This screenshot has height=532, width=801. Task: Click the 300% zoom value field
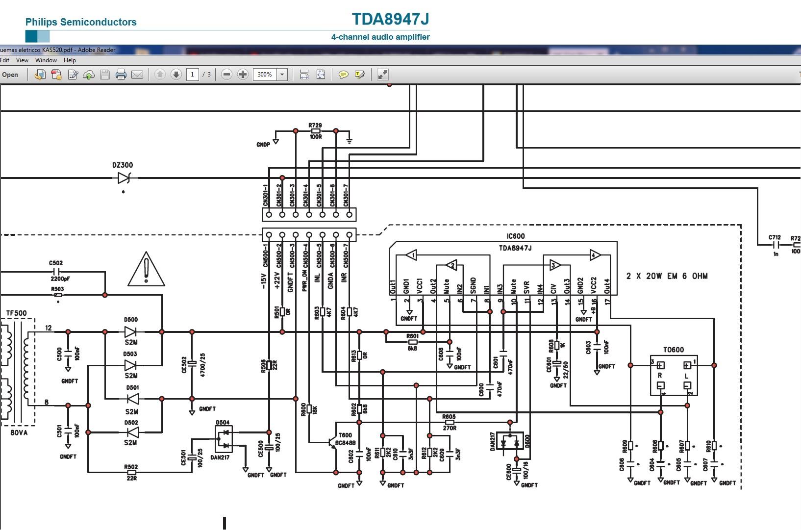click(265, 75)
